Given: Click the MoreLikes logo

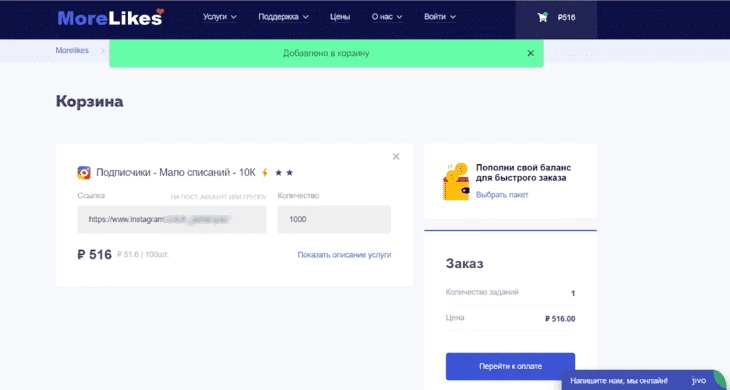Looking at the screenshot, I should [x=110, y=17].
